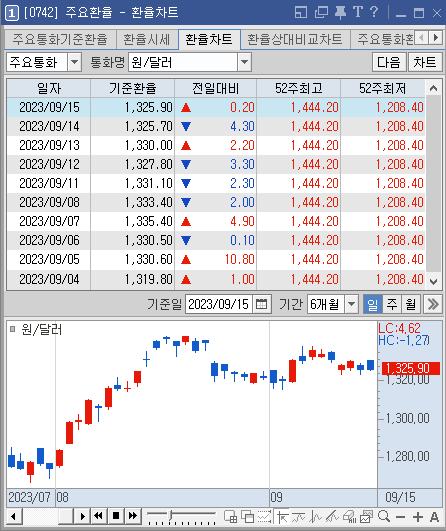Sort by 일자 column header
The image size is (446, 531).
(48, 89)
